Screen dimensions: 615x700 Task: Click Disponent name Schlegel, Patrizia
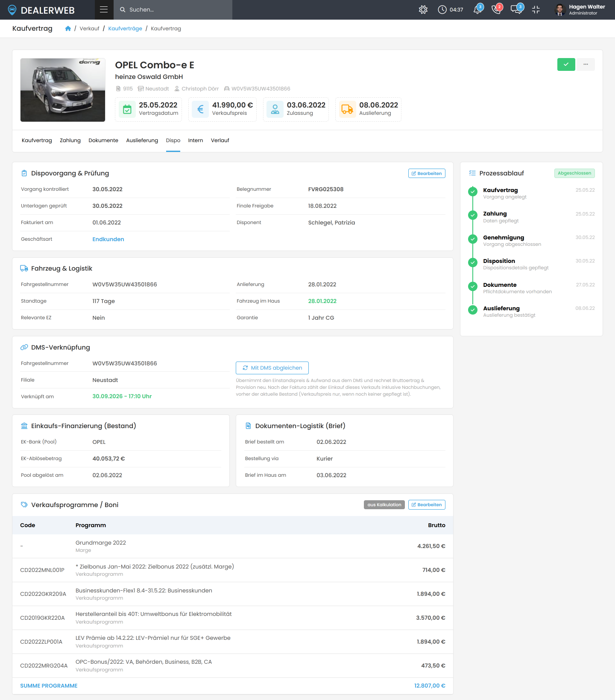coord(331,223)
